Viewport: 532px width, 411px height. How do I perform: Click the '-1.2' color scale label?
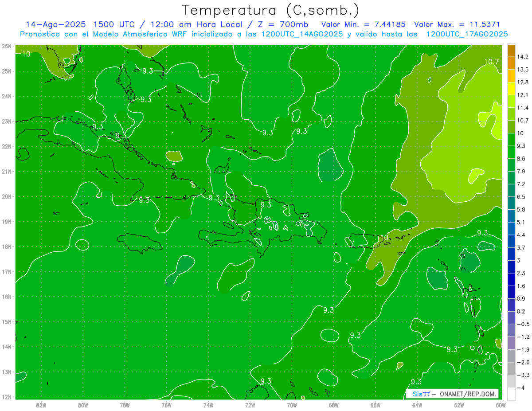click(x=523, y=337)
